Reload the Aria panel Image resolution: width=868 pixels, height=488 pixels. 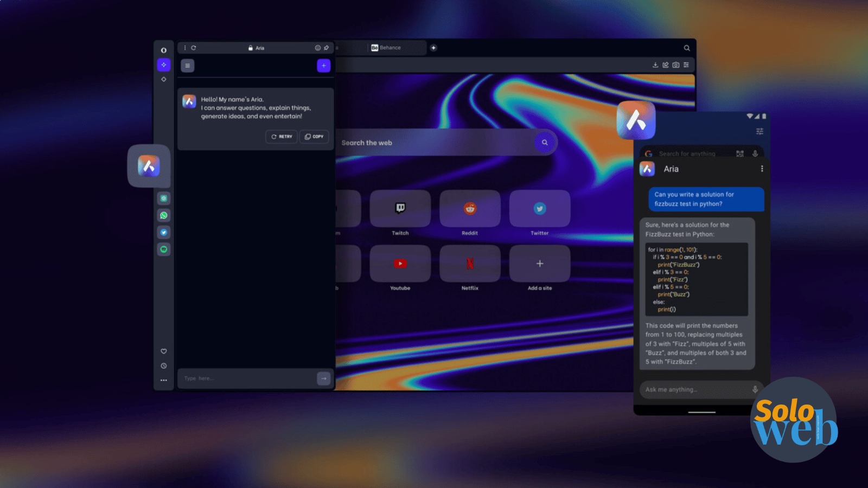coord(194,48)
